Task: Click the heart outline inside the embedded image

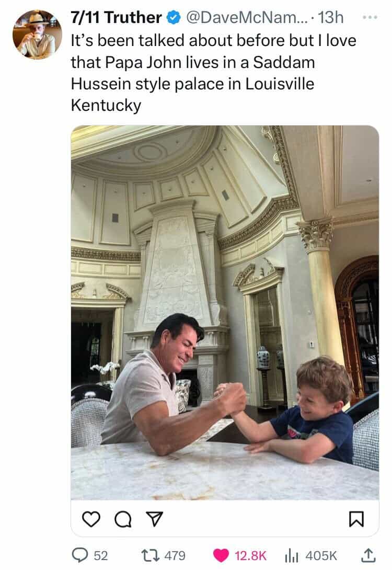Action: [x=91, y=519]
